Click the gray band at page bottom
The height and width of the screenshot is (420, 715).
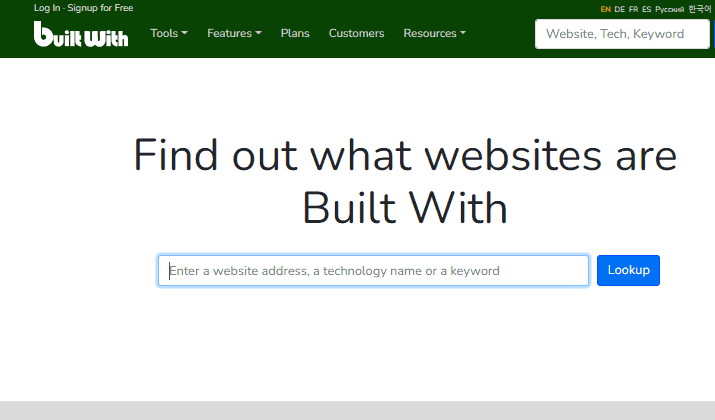coord(357,410)
